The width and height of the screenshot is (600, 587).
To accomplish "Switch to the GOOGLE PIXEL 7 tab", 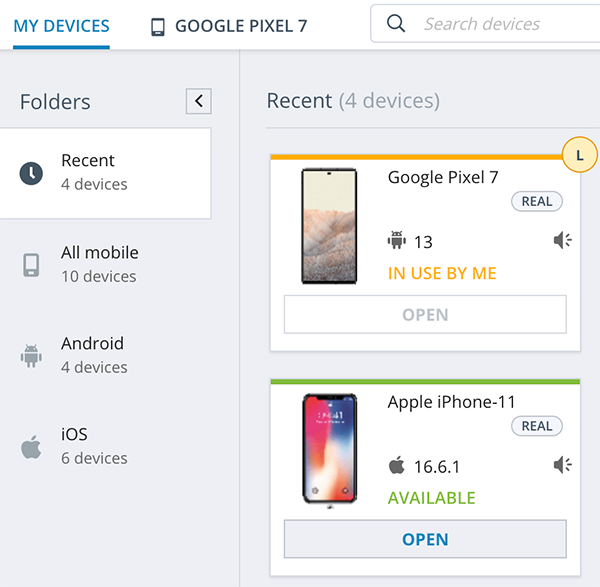I will point(229,26).
